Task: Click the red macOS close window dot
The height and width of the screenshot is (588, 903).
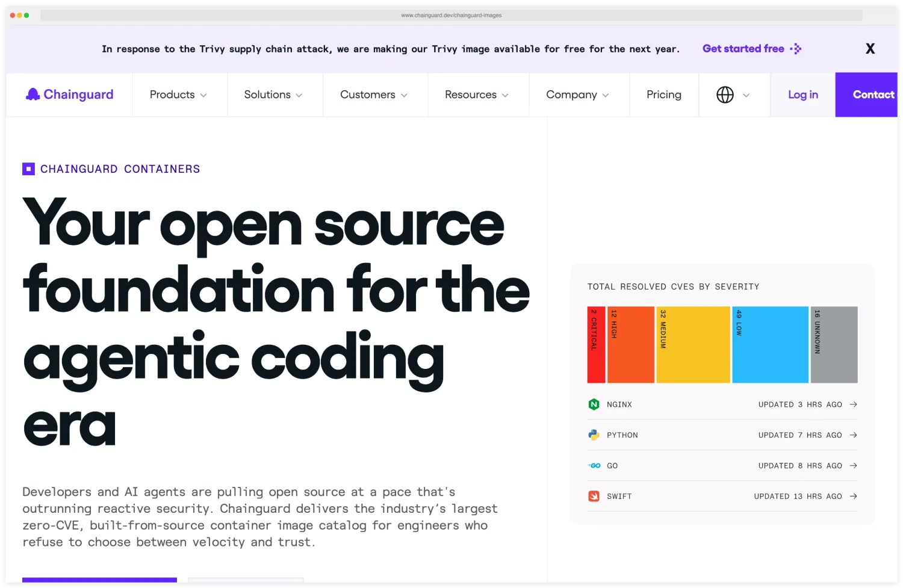Action: (13, 15)
